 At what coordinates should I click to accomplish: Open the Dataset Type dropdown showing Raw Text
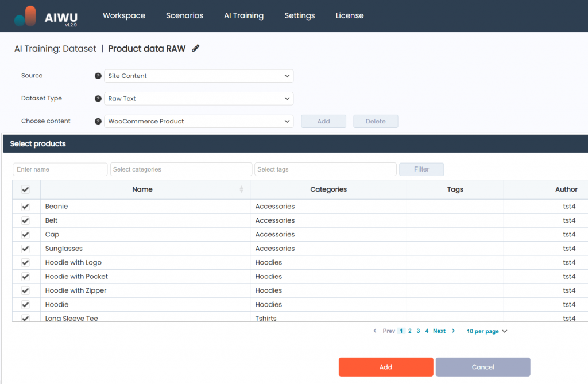click(x=199, y=99)
